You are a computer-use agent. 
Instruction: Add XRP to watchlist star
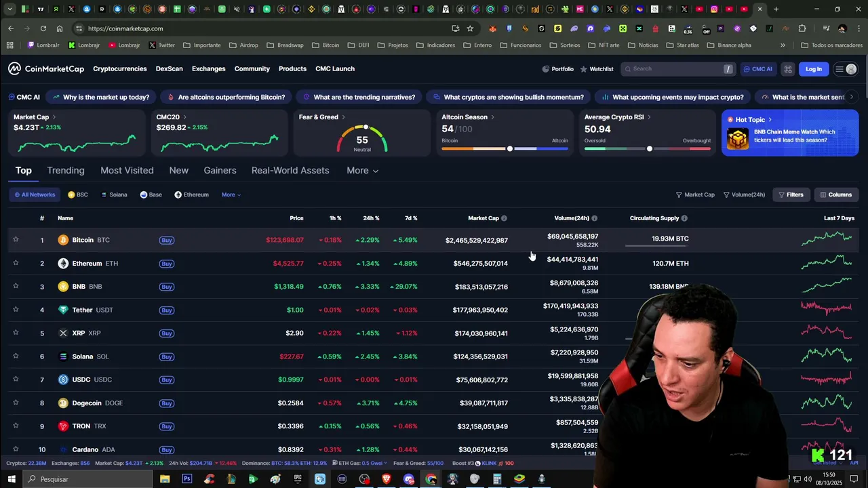[16, 333]
